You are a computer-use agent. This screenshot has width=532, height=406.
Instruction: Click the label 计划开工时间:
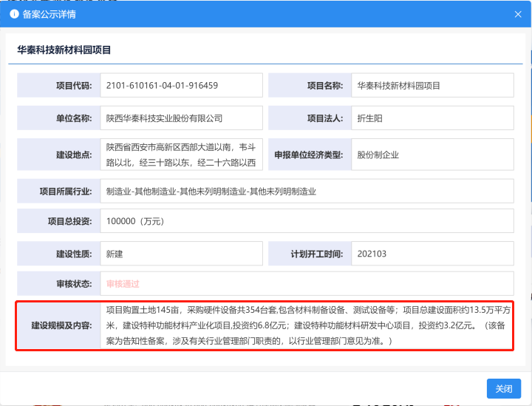(x=317, y=254)
